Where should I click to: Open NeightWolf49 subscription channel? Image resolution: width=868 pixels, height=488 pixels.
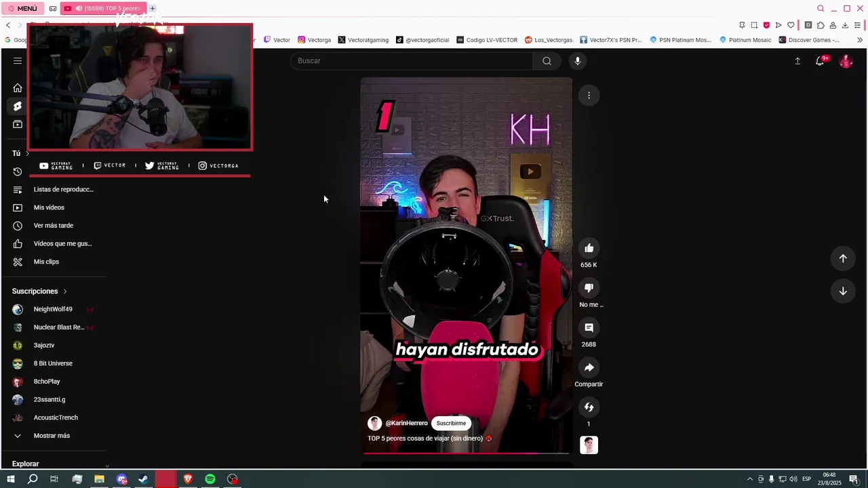[54, 309]
